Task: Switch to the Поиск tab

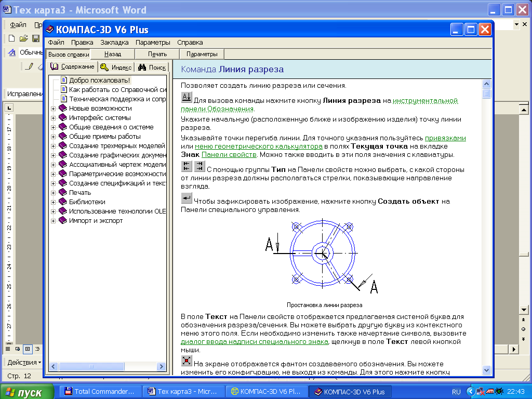Action: pyautogui.click(x=152, y=67)
